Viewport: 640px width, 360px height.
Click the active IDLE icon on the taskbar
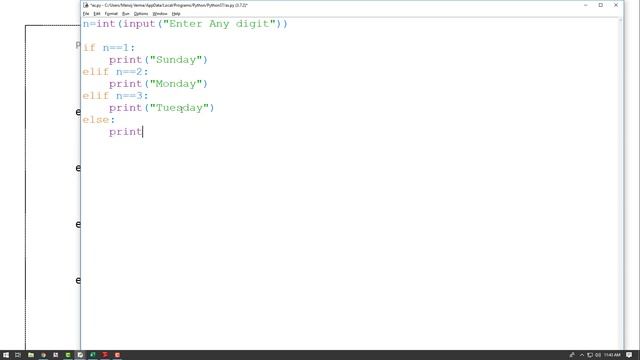80,355
